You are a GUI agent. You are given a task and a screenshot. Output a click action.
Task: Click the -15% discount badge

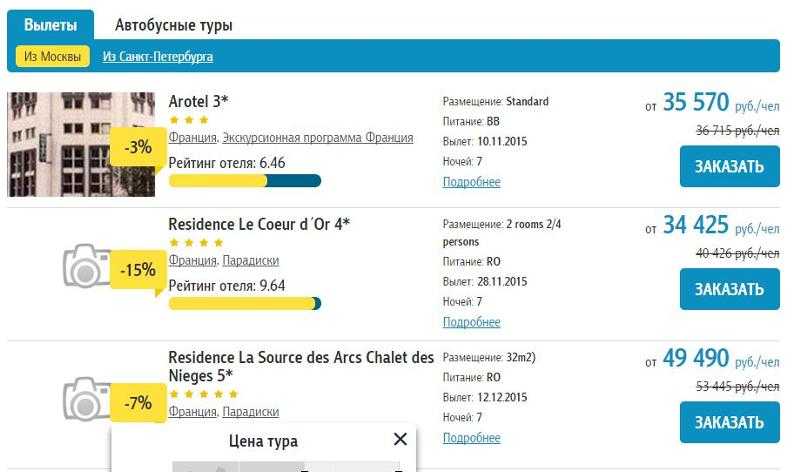pyautogui.click(x=138, y=269)
